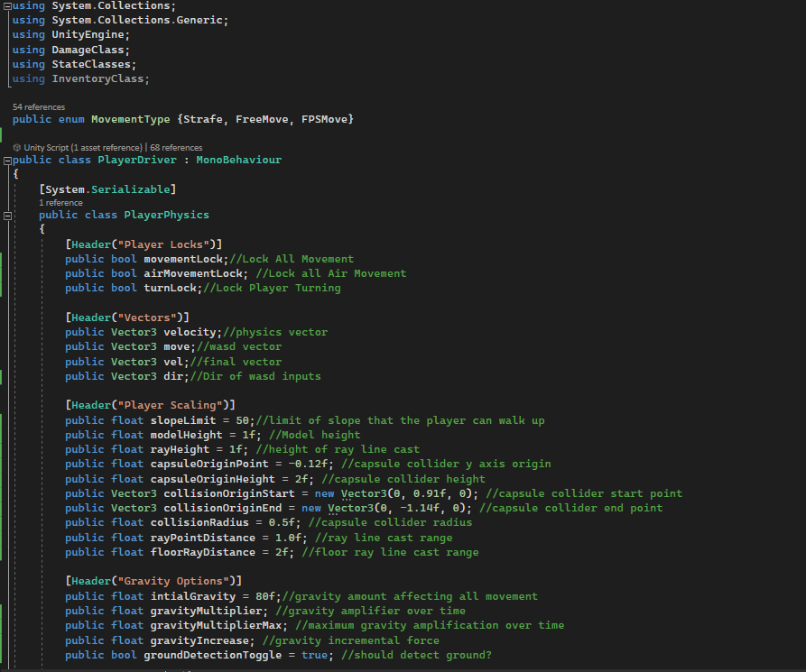Click the 'modelHeight' variable name
The image size is (806, 672).
pos(186,435)
